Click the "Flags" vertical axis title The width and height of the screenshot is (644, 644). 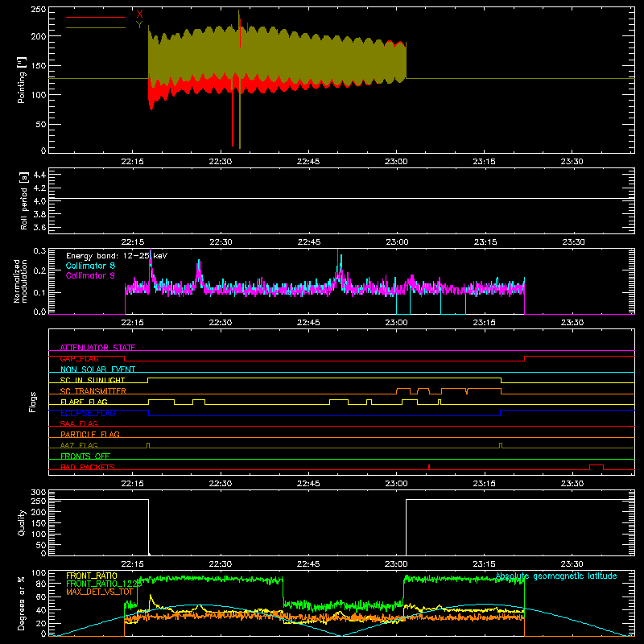point(32,402)
